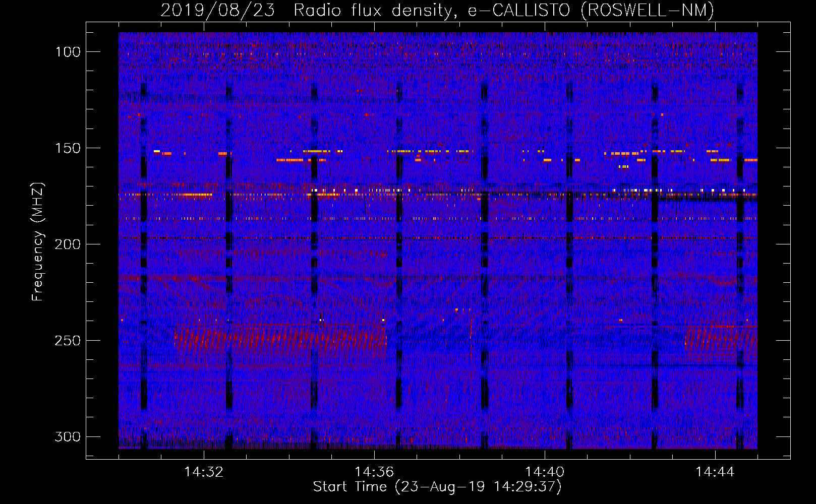Viewport: 816px width, 504px height.
Task: Click the 100 frequency tick label
Action: pyautogui.click(x=68, y=52)
